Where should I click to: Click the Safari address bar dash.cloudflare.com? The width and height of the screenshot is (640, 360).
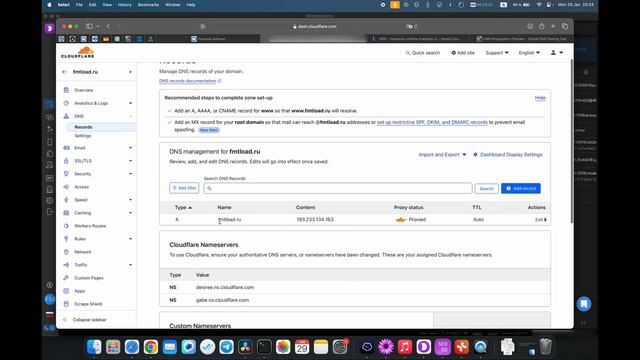tap(315, 27)
